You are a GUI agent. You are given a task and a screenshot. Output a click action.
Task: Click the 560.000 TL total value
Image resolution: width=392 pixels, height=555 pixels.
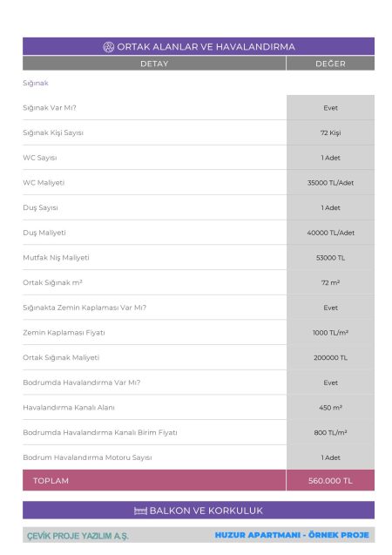[330, 481]
